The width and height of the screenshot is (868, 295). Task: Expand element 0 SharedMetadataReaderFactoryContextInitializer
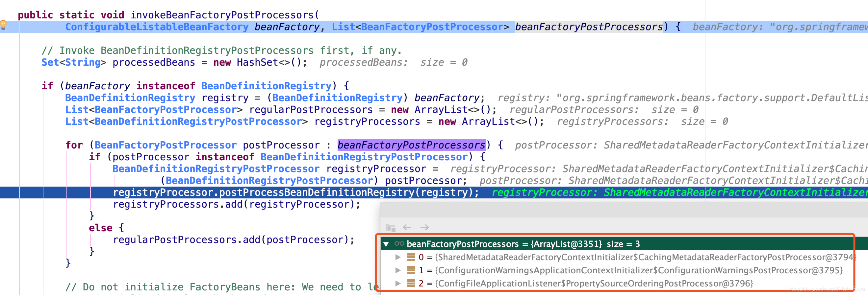coord(398,257)
